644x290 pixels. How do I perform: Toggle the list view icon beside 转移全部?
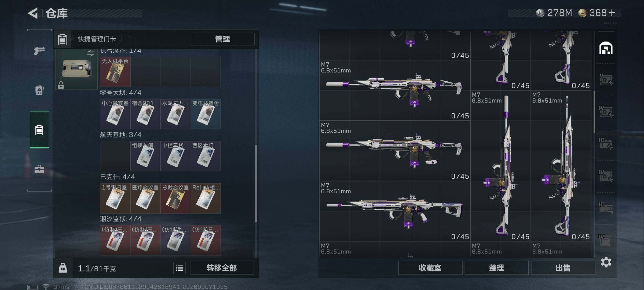click(x=180, y=268)
